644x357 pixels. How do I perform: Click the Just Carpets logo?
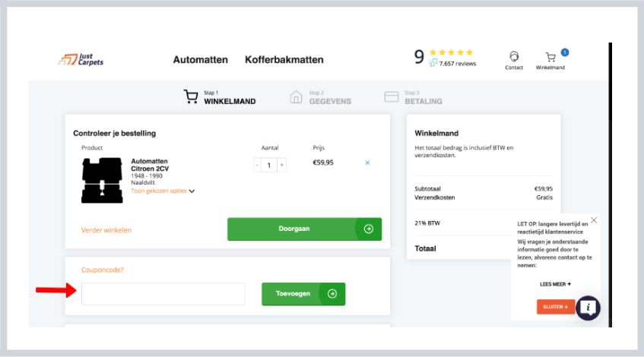point(81,60)
